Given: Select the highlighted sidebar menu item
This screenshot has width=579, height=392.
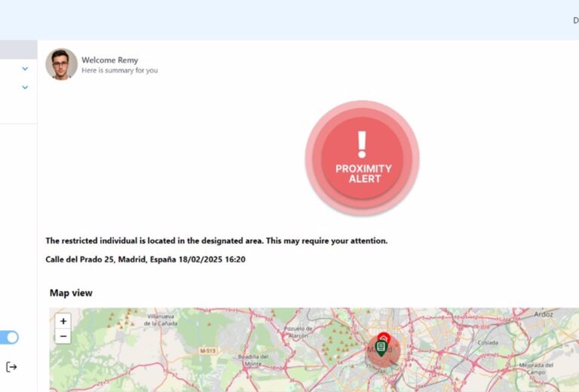Looking at the screenshot, I should click(18, 50).
